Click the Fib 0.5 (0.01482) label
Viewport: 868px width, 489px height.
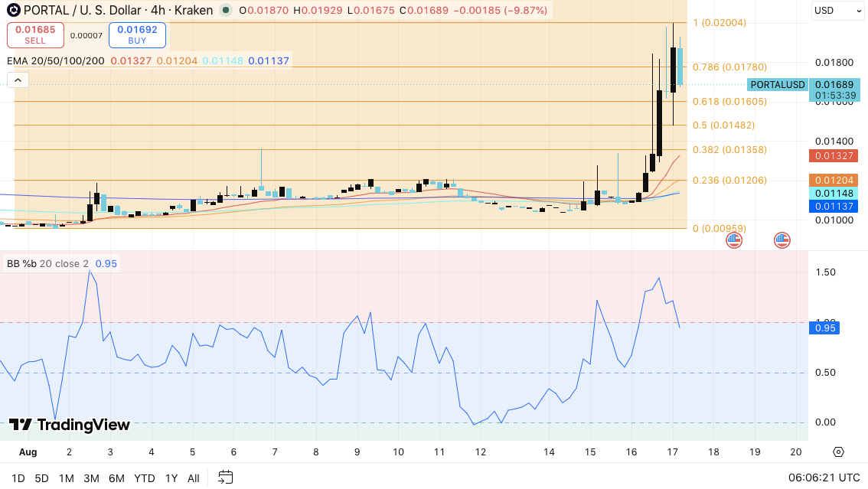pyautogui.click(x=723, y=125)
